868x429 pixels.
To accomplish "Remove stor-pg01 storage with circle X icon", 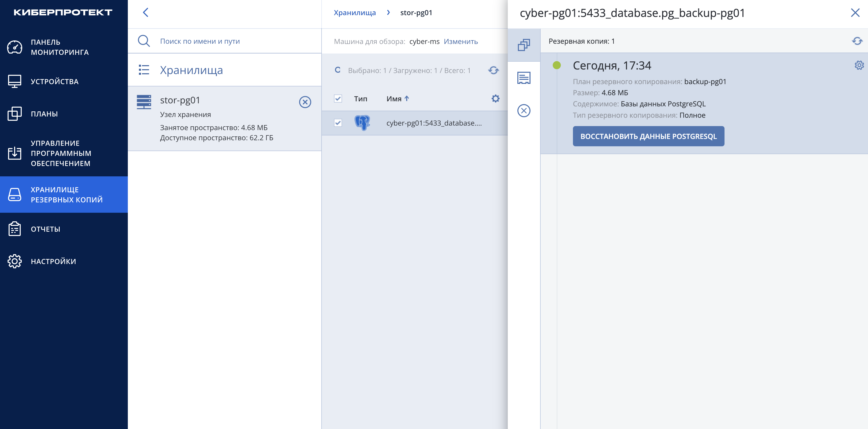I will [x=305, y=102].
